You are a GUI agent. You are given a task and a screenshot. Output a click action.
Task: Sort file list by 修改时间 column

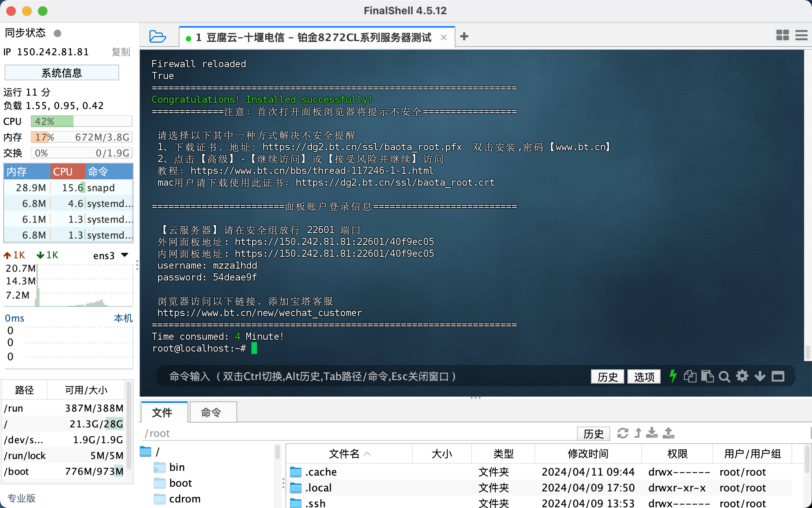[x=588, y=454]
